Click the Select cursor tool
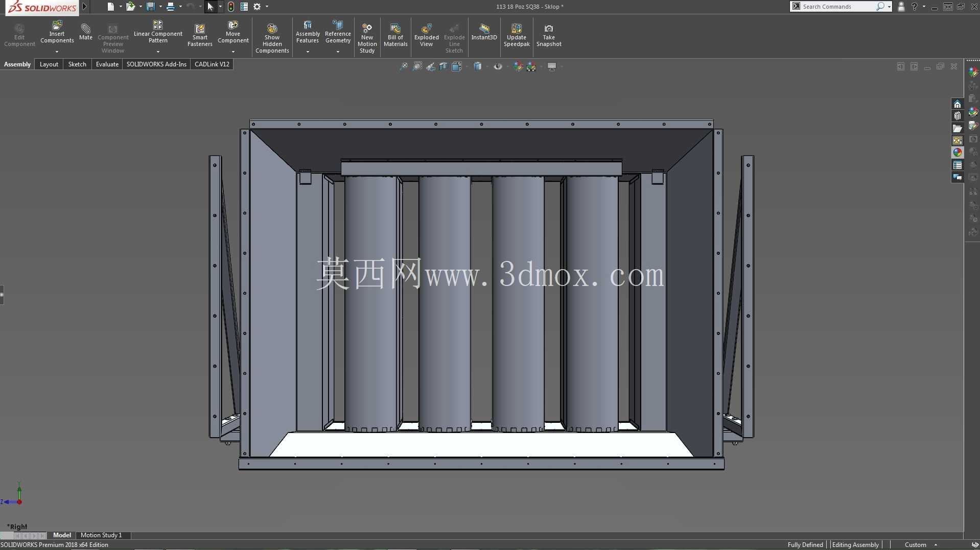The image size is (980, 550). [210, 7]
